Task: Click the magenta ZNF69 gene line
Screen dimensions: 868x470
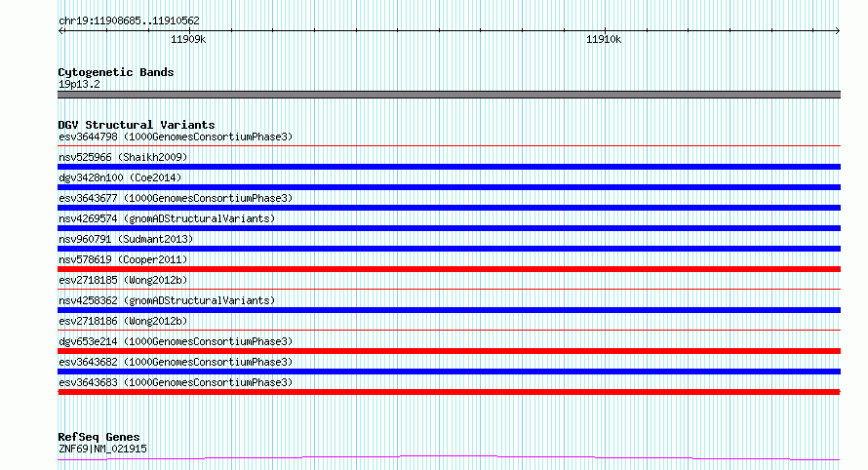Action: [449, 458]
